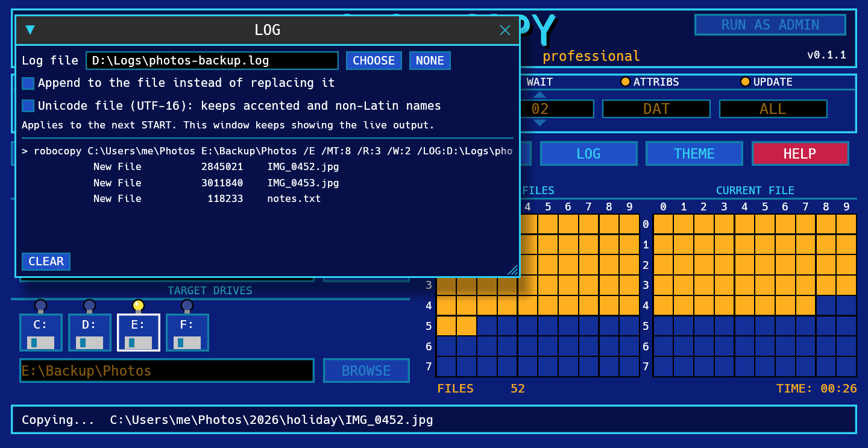
Task: Click the lit indicator lamp above E: drive
Action: [x=139, y=306]
